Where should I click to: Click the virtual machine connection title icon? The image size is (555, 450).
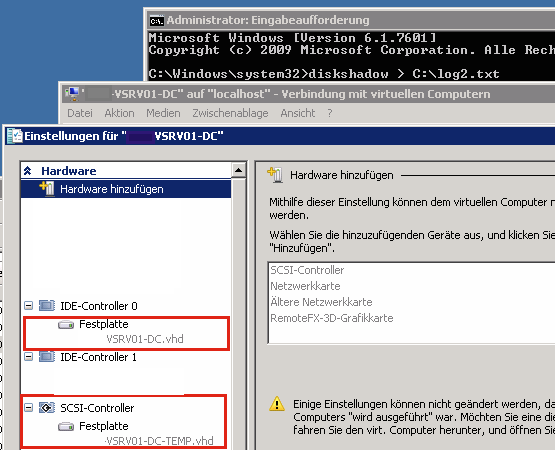click(x=73, y=95)
